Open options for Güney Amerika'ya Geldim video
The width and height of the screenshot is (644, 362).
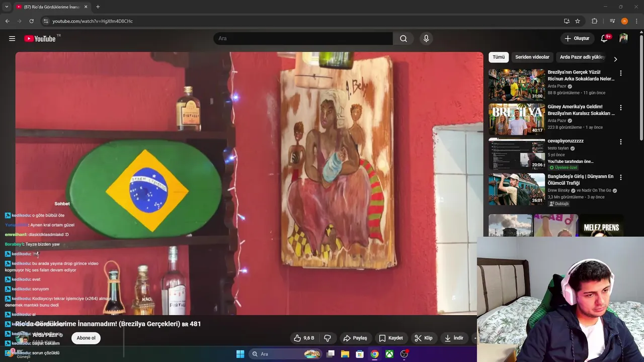click(x=620, y=108)
